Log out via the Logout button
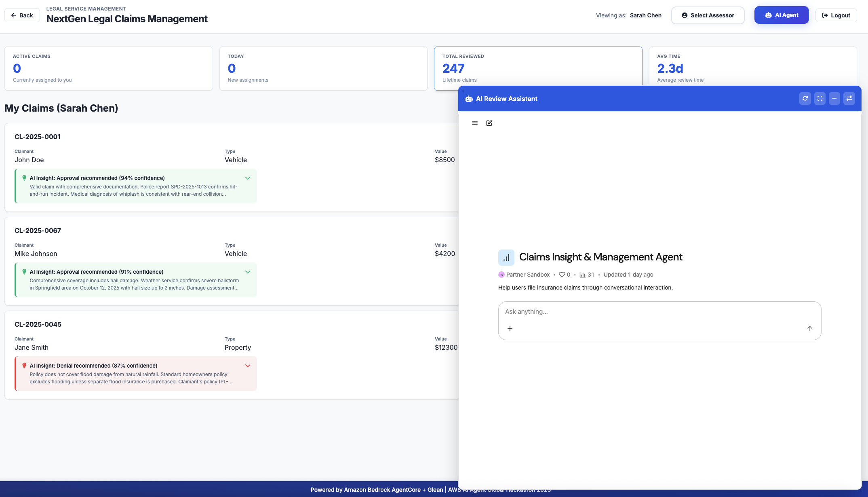 [x=836, y=15]
